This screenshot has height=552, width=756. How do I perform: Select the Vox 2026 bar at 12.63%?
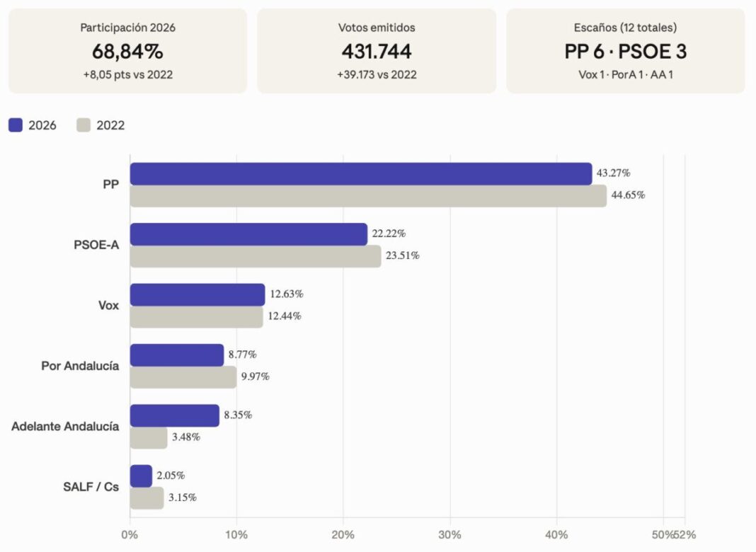pyautogui.click(x=197, y=295)
